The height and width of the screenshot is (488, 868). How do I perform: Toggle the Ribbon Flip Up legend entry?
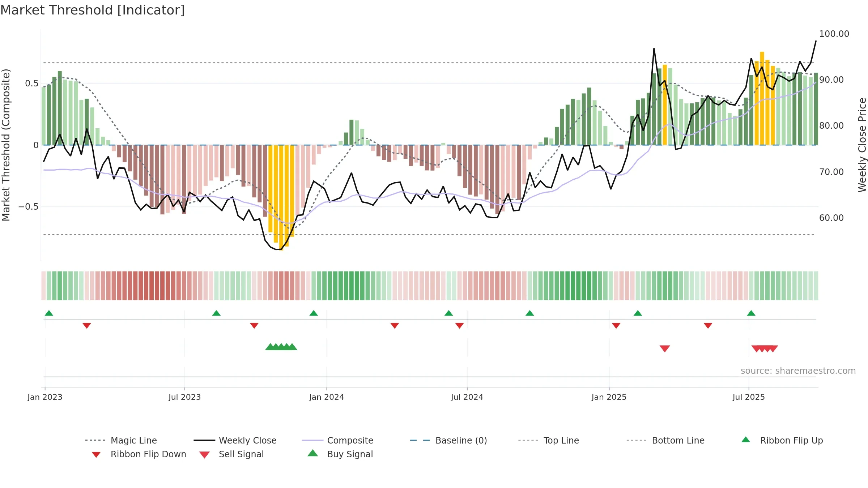tap(782, 440)
